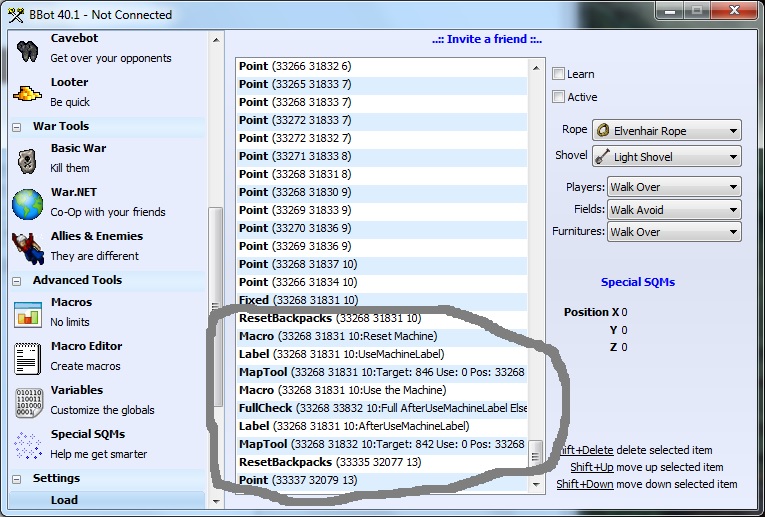Click the Allies & Enemies icon
The height and width of the screenshot is (517, 765).
point(27,246)
